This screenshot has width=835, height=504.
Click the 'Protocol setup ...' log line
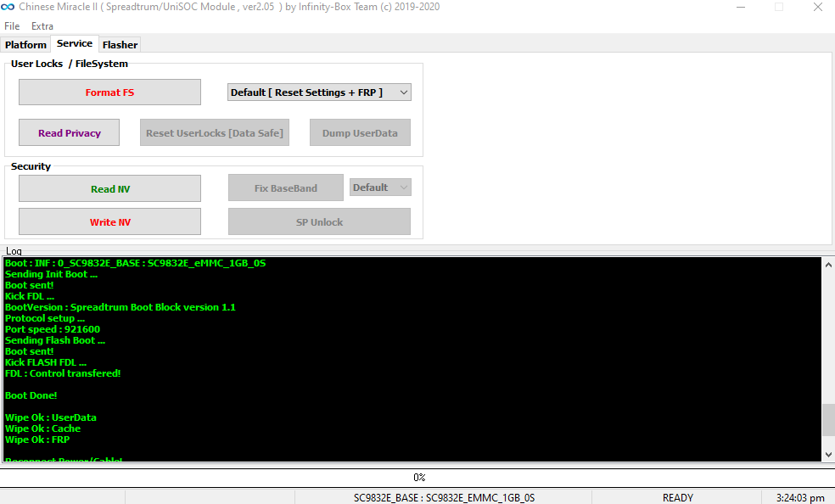(x=45, y=318)
